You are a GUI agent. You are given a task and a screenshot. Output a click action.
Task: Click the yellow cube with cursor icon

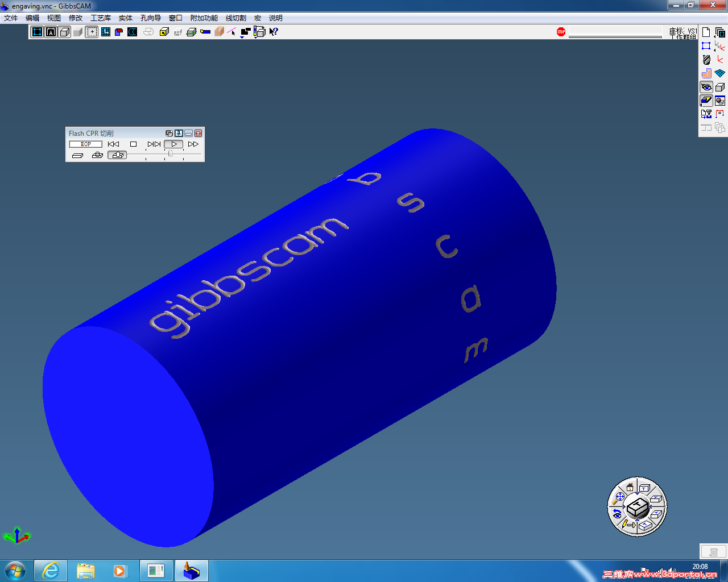click(x=164, y=32)
